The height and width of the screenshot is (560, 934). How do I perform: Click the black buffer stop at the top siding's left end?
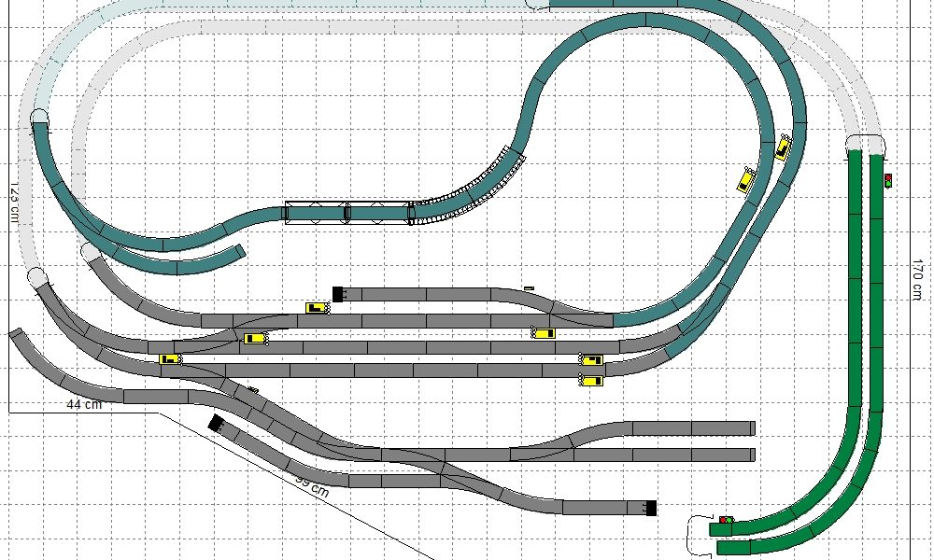(338, 294)
